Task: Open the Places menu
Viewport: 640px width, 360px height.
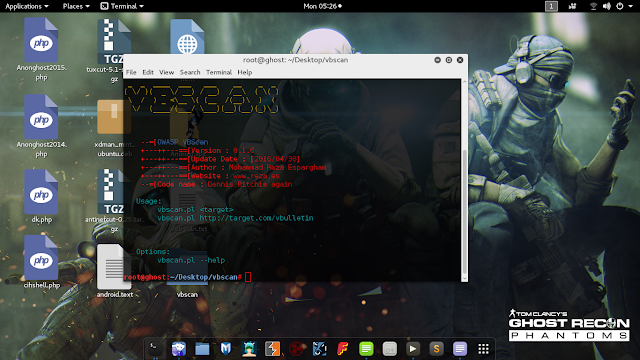Action: pos(76,6)
